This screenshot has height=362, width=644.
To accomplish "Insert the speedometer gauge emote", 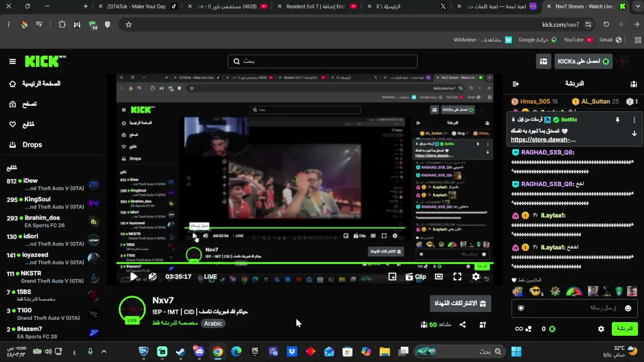I will coord(574,292).
